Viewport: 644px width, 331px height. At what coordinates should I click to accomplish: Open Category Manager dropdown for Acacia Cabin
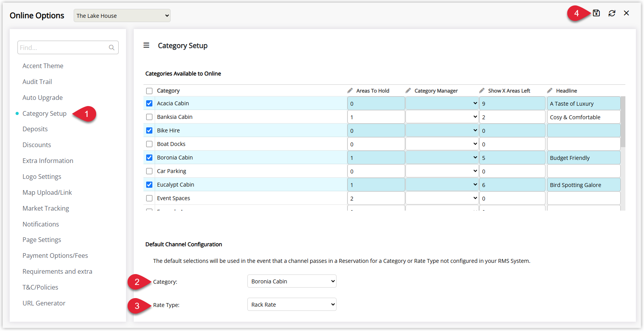tap(442, 103)
